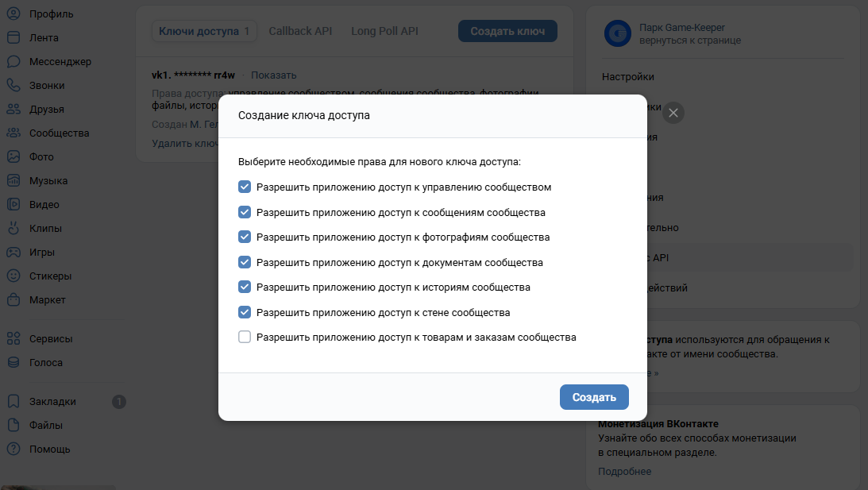Screen dimensions: 868x490
Task: Uncheck access to community stories
Action: pos(245,287)
